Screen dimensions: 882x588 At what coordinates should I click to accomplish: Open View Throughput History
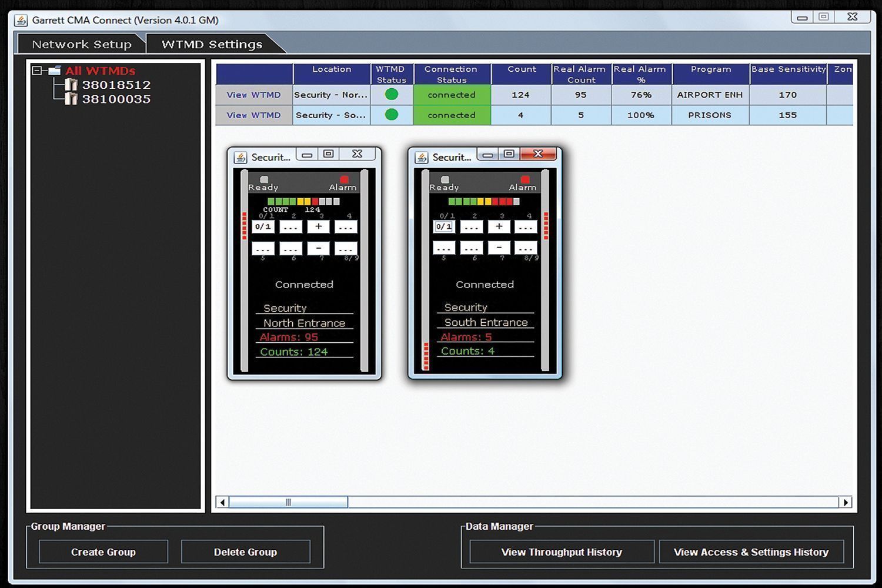(x=562, y=552)
